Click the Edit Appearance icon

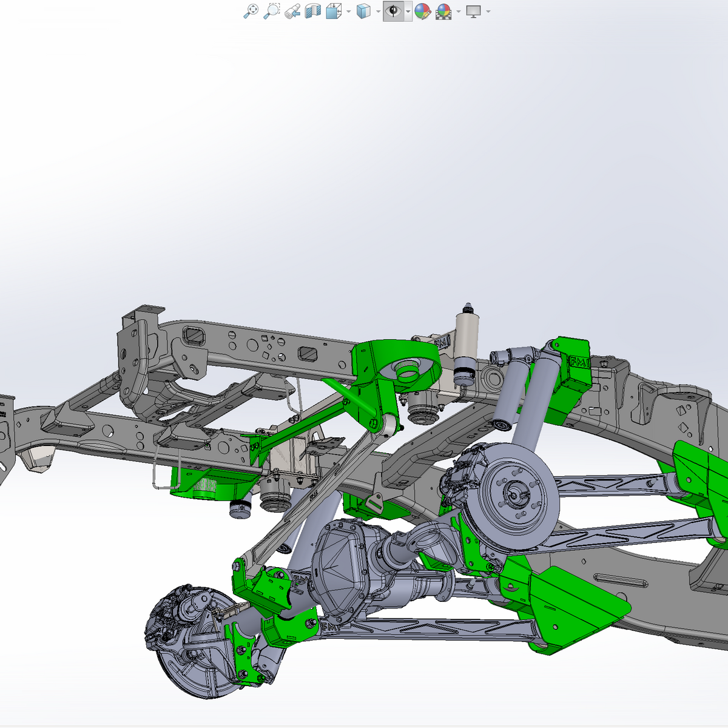[x=423, y=11]
